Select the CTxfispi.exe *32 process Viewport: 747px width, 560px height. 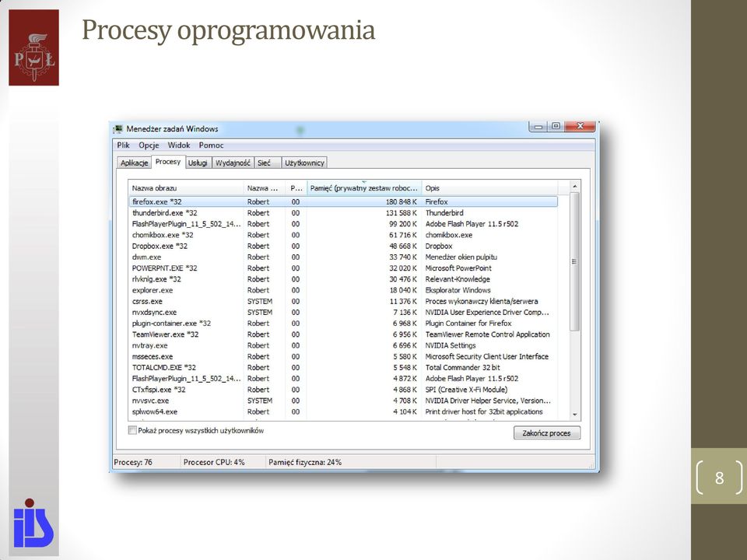[x=343, y=390]
